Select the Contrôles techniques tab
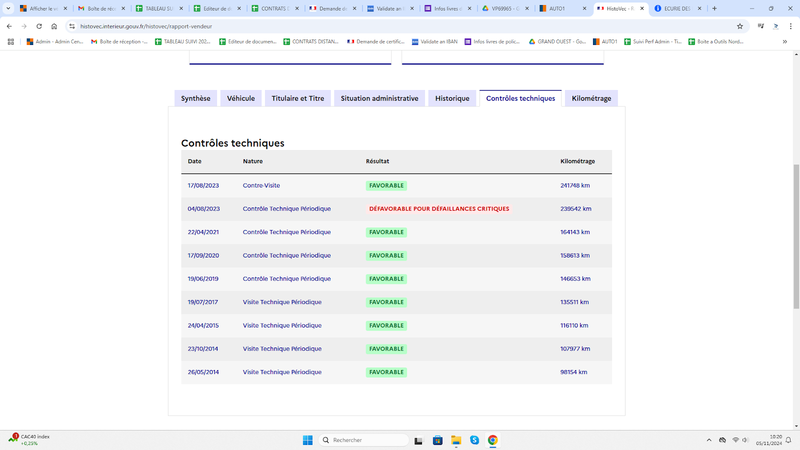Viewport: 800px width, 450px height. 520,98
